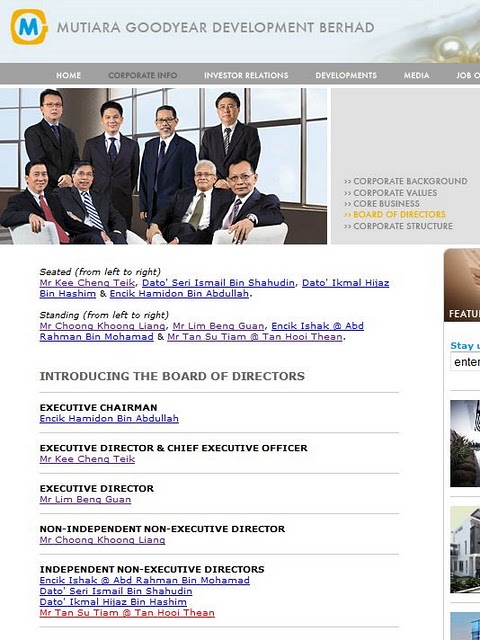Open Mr Lim Beng Guan link under Standing
The width and height of the screenshot is (480, 640).
point(218,326)
